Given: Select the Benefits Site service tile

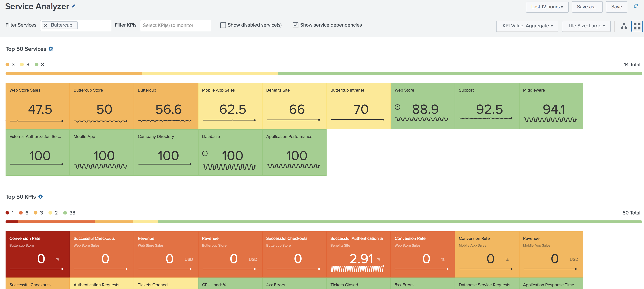Looking at the screenshot, I should tap(294, 106).
